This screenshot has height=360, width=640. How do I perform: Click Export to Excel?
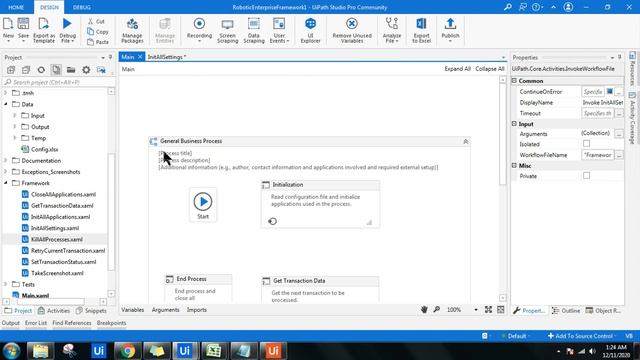(421, 30)
